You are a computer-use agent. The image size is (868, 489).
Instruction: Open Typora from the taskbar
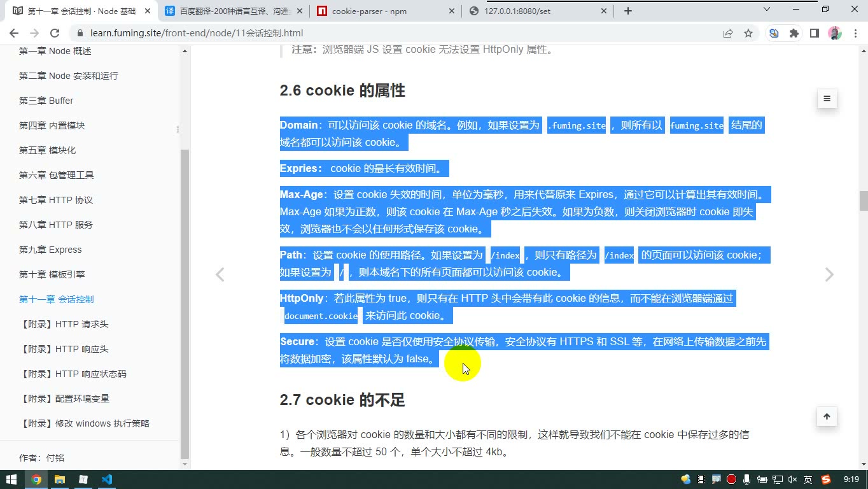coord(83,479)
